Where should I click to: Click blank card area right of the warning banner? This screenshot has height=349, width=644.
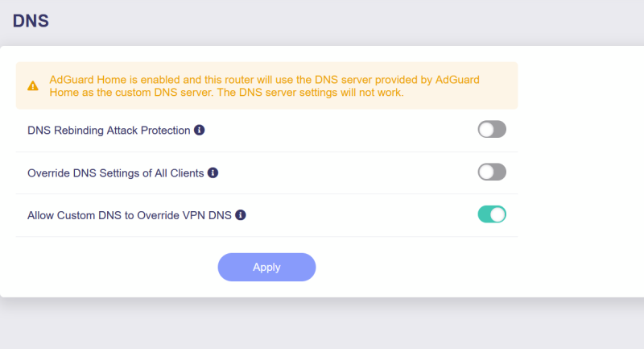[x=580, y=85]
